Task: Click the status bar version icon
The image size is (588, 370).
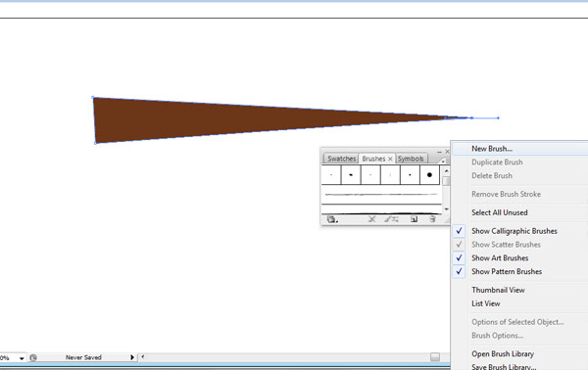Action: click(33, 357)
